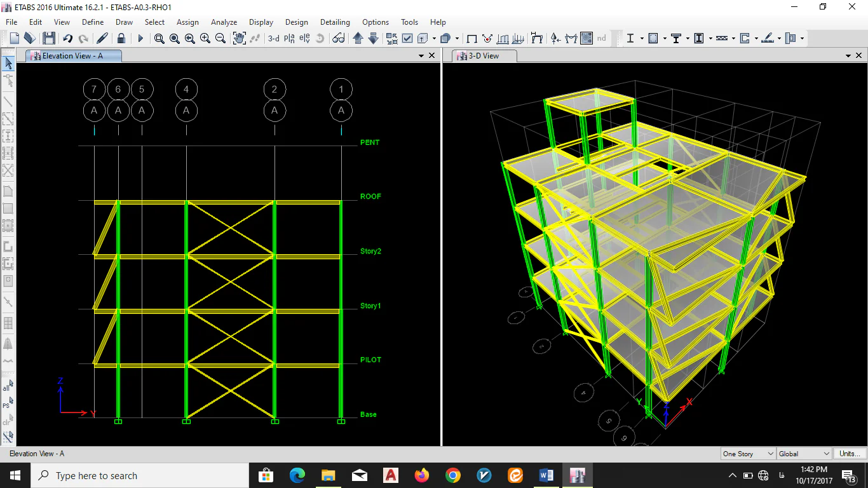Select the 'all' select-all tool in sidebar
The width and height of the screenshot is (868, 488).
(x=7, y=386)
